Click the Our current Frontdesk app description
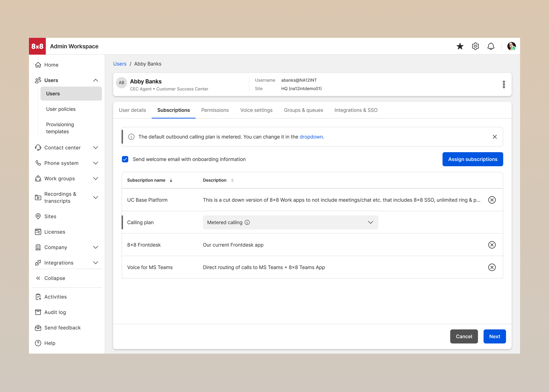This screenshot has width=549, height=392. coord(233,245)
